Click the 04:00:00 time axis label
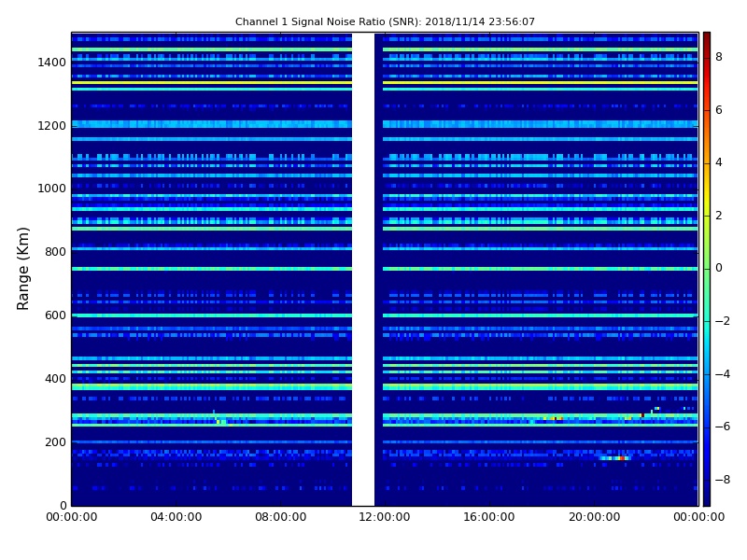Screen dimensions: 747x560 176,517
